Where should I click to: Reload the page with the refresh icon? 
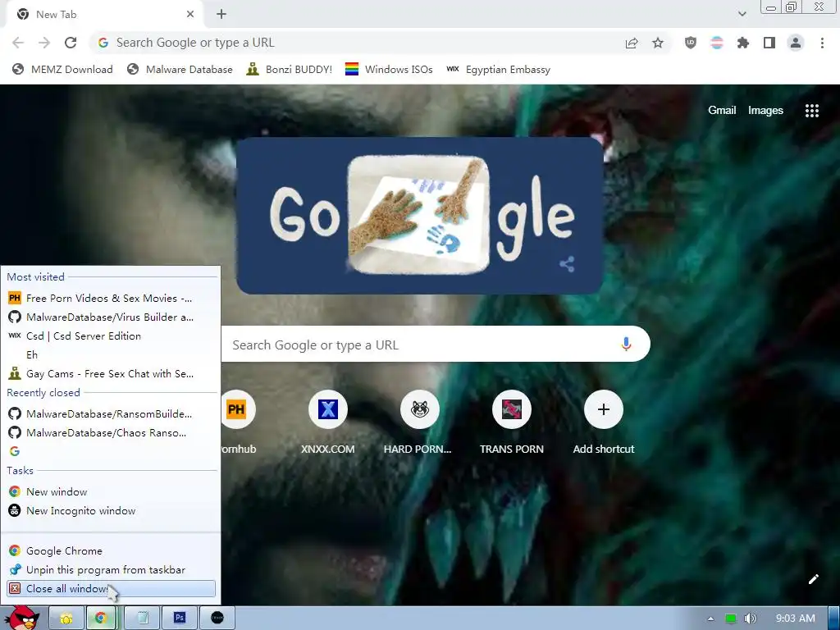(71, 43)
